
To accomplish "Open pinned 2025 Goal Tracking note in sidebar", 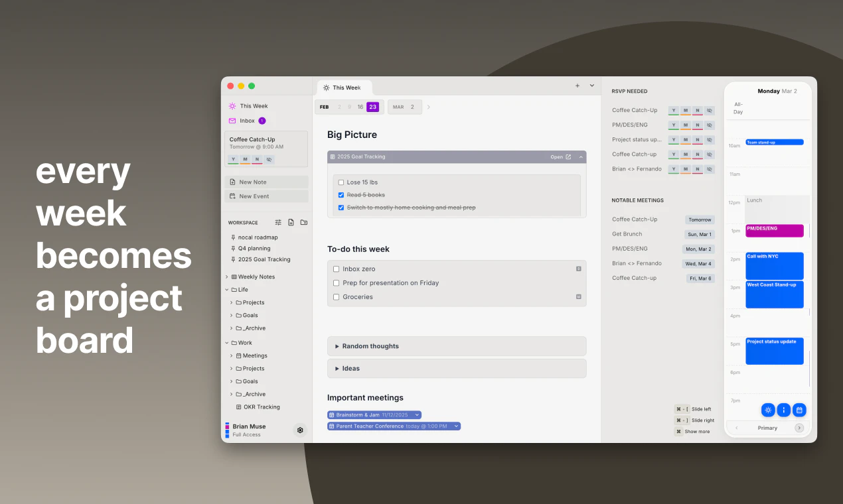I will pyautogui.click(x=264, y=259).
